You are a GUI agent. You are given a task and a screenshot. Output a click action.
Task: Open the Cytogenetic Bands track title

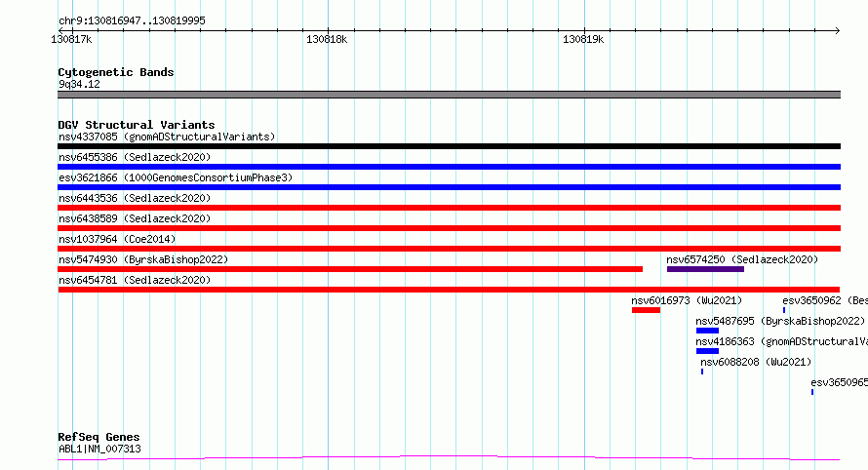116,72
